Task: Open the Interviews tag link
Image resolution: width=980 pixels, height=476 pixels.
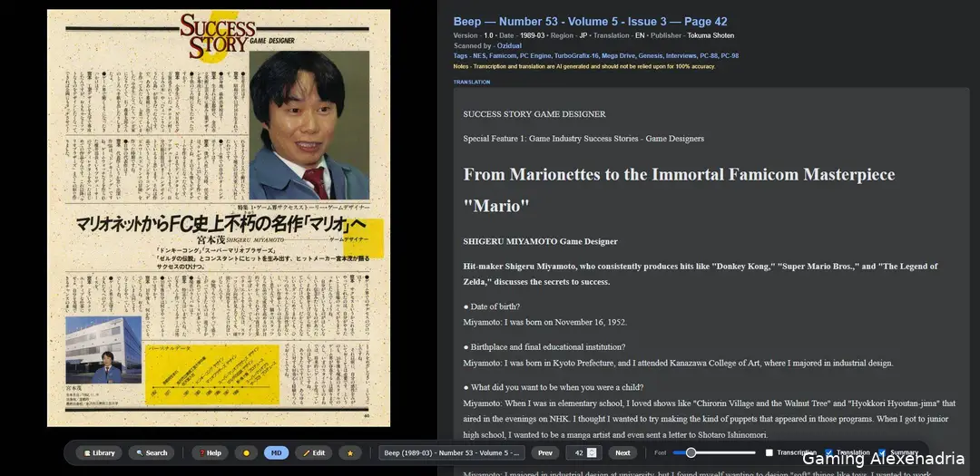Action: click(681, 55)
